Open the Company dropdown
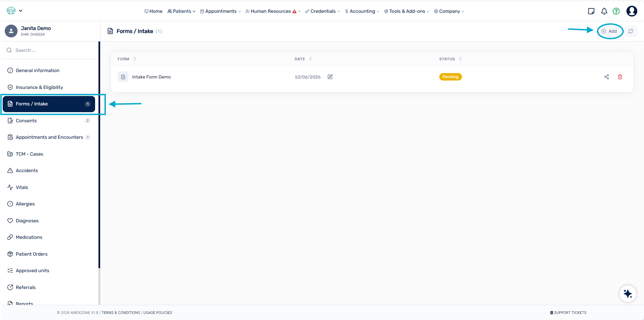This screenshot has width=644, height=320. [x=449, y=11]
